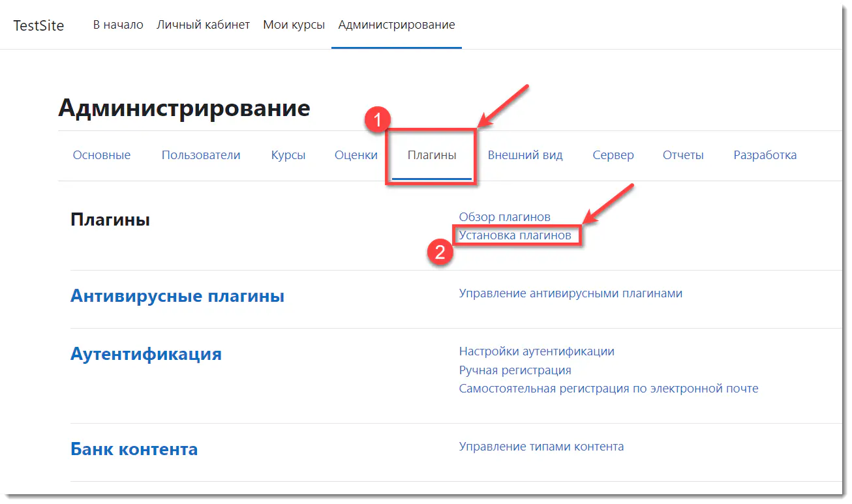The image size is (852, 504).
Task: Open the "Разработка" tab
Action: point(765,155)
